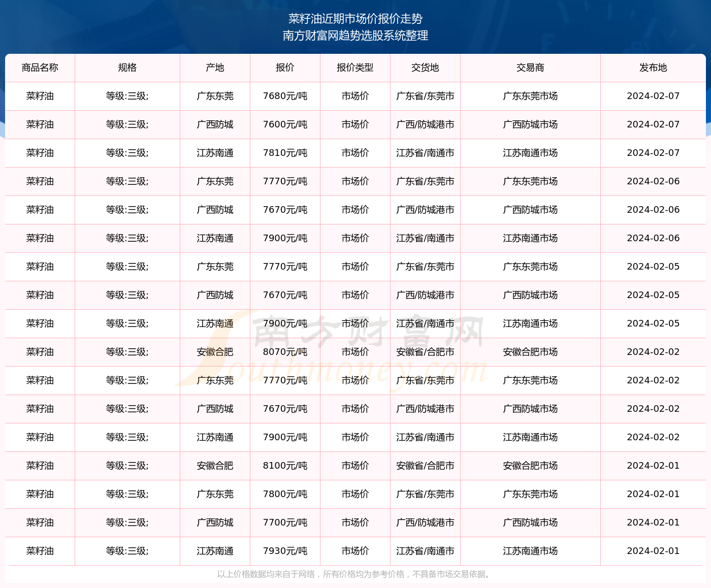Screen dimensions: 711x588
Task: Select date 2024-02-07 in the 7680元/吨 row
Action: point(654,96)
